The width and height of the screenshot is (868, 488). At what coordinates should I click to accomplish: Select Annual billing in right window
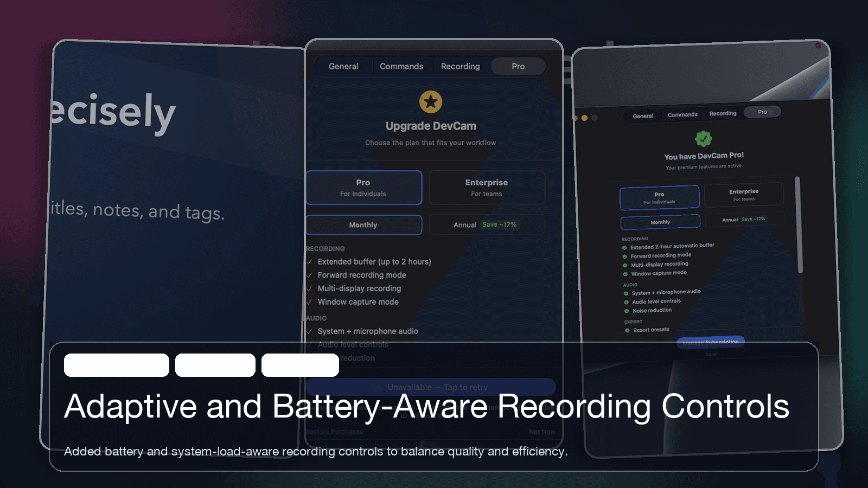[744, 219]
